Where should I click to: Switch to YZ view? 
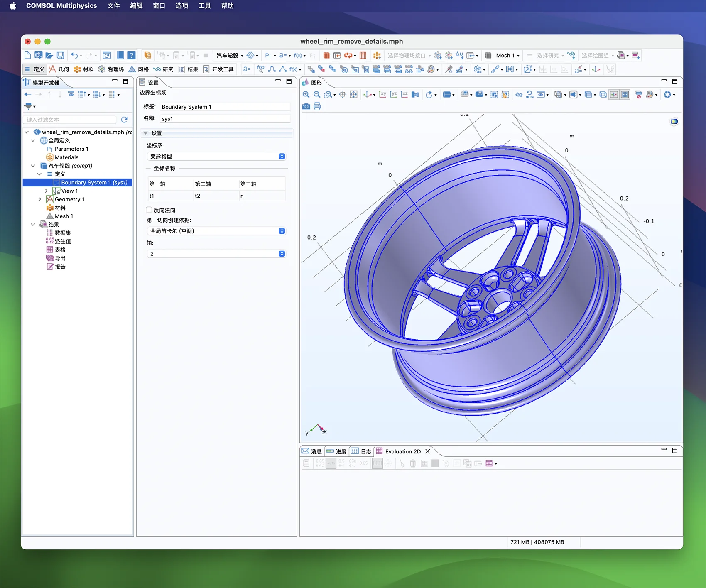click(x=394, y=95)
